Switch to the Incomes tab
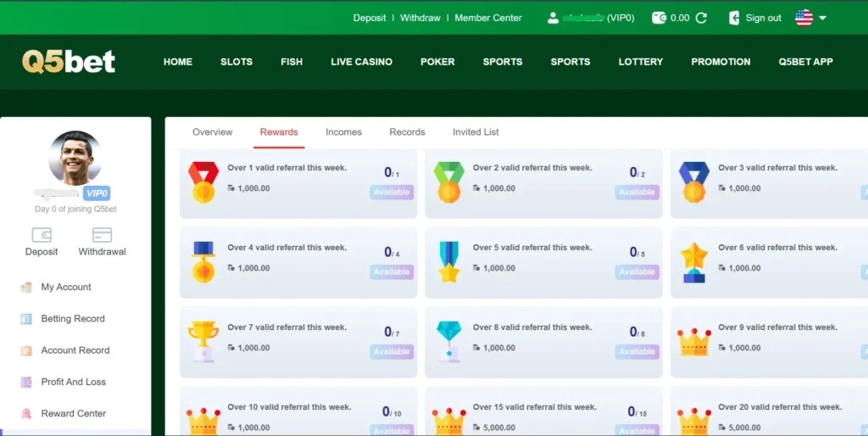 coord(343,132)
